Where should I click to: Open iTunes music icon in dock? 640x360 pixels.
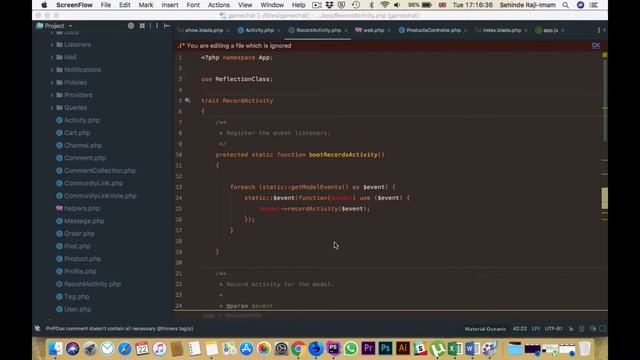click(160, 349)
